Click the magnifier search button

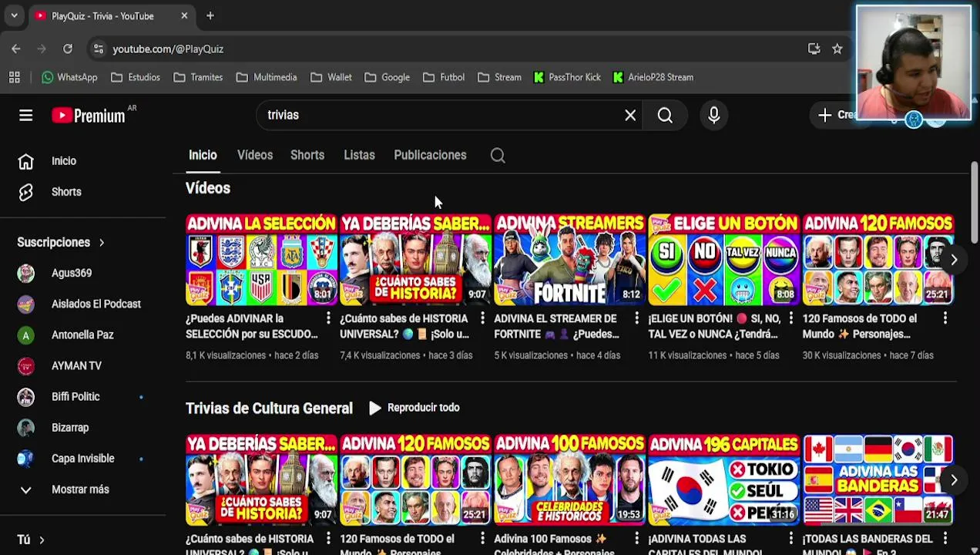pyautogui.click(x=665, y=115)
